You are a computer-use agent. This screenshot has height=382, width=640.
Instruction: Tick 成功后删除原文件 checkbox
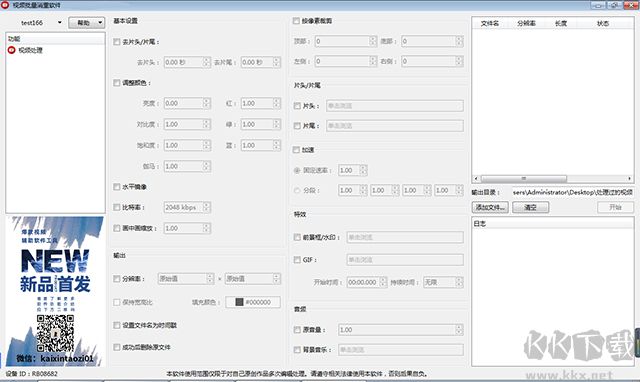coord(117,347)
